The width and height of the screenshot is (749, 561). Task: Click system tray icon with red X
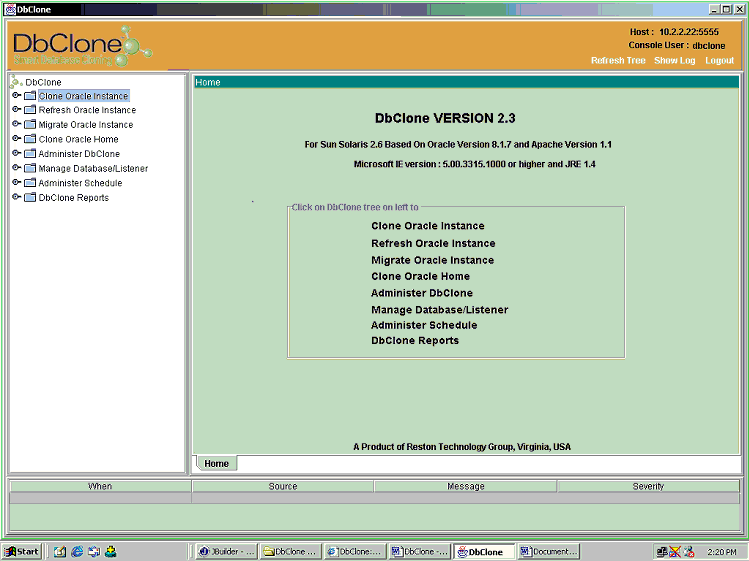coord(674,552)
